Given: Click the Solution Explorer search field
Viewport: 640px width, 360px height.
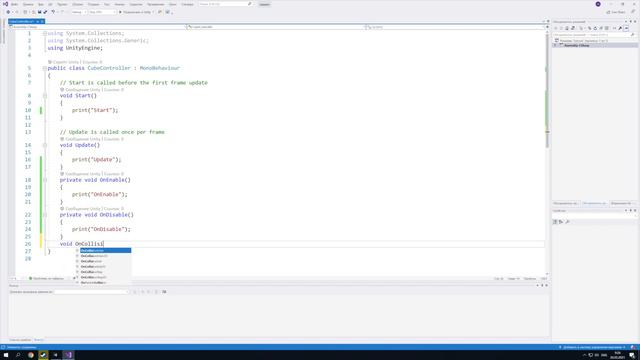Looking at the screenshot, I should (594, 35).
